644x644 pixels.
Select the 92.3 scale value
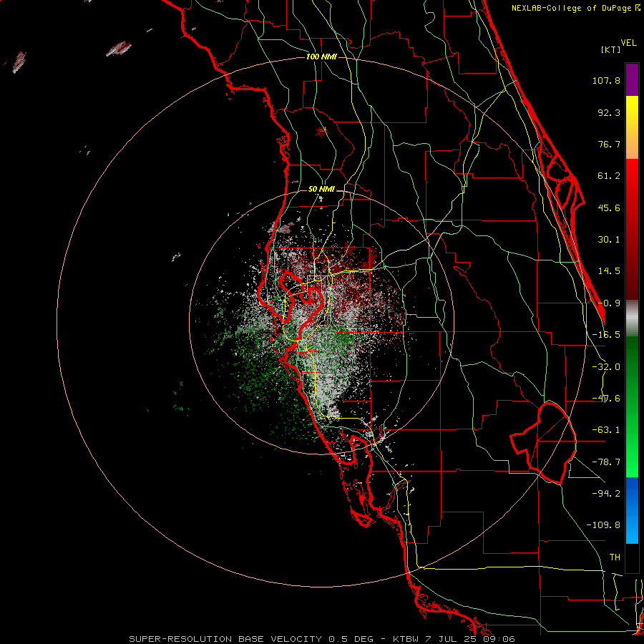tap(609, 112)
